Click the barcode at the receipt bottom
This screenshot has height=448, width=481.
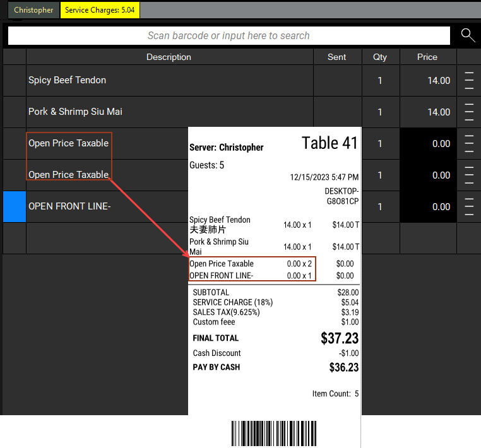274,434
